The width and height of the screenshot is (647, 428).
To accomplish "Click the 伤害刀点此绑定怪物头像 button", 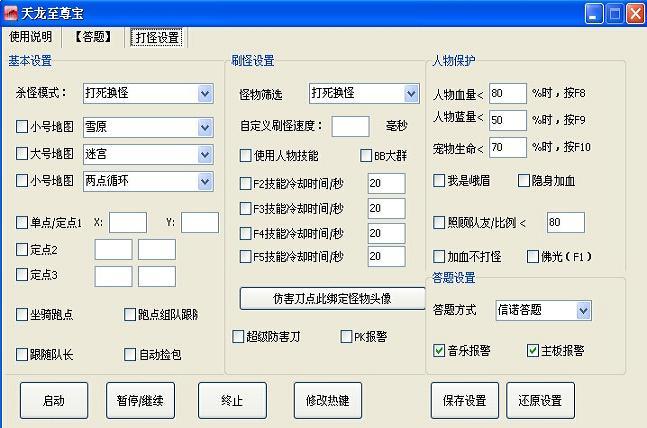I will pos(332,298).
